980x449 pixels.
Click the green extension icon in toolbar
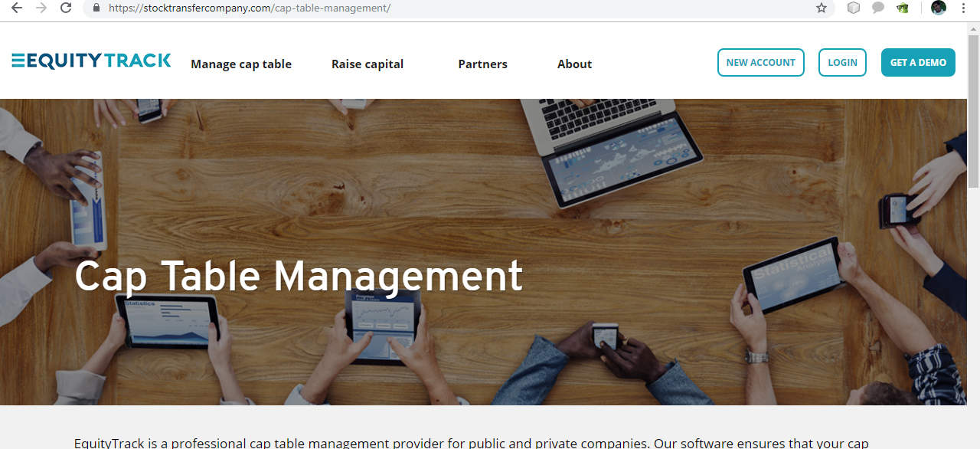coord(903,8)
